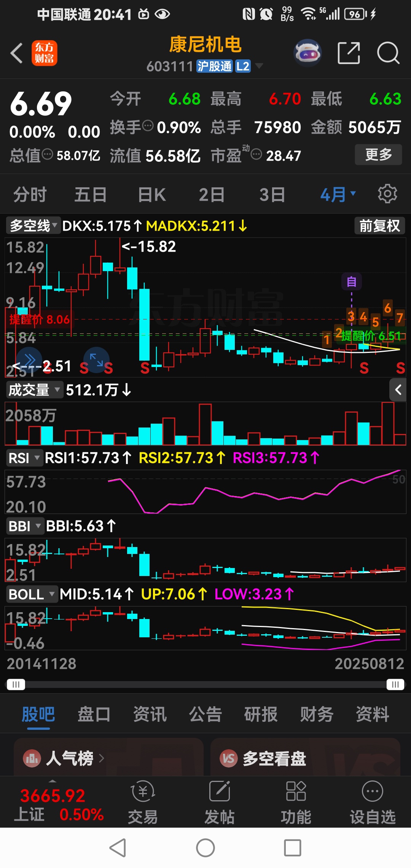Tap the fullscreen expand chart icon
411x868 pixels.
point(96,360)
